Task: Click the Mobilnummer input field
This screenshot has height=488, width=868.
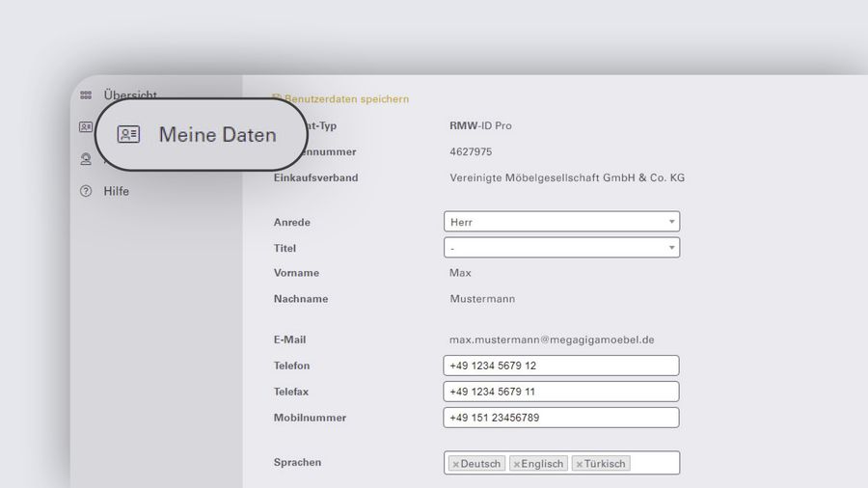Action: click(560, 418)
